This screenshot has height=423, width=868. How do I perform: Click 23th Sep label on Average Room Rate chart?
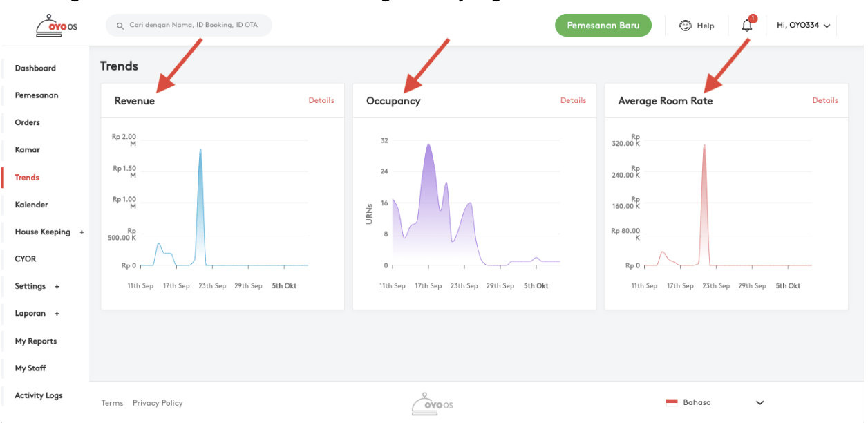[x=716, y=286]
